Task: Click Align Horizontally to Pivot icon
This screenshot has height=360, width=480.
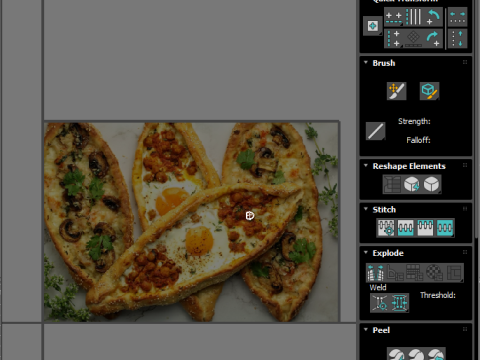Action: point(393,17)
